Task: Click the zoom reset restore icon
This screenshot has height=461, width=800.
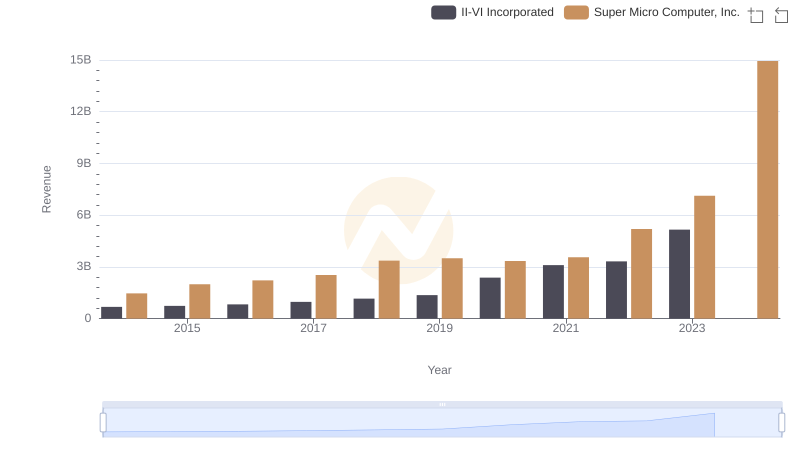Action: 781,15
